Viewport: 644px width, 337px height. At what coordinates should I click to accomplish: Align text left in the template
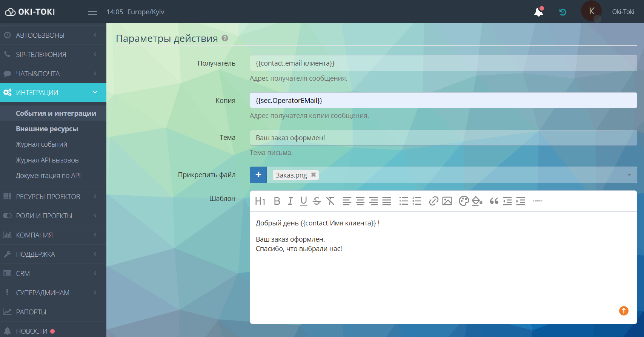(347, 201)
